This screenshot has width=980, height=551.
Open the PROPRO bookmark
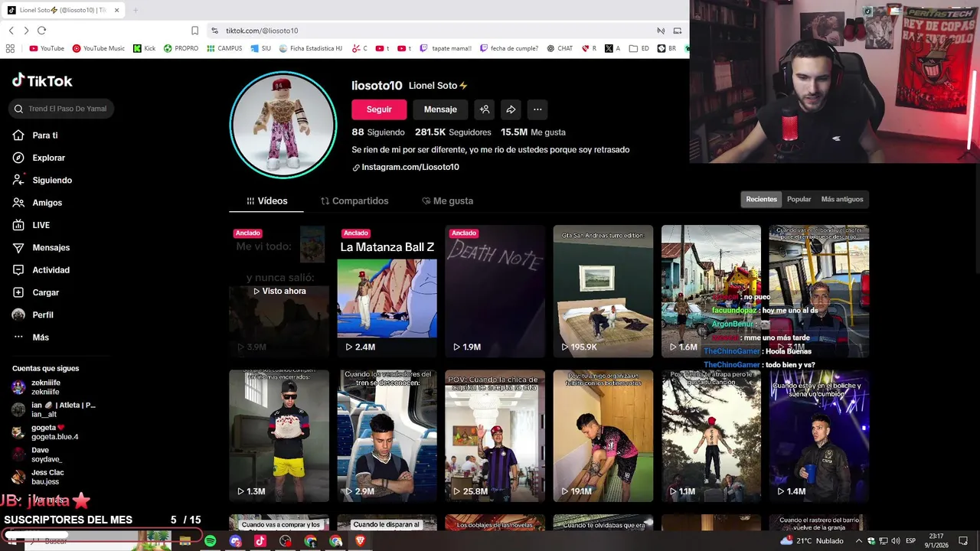tap(181, 48)
